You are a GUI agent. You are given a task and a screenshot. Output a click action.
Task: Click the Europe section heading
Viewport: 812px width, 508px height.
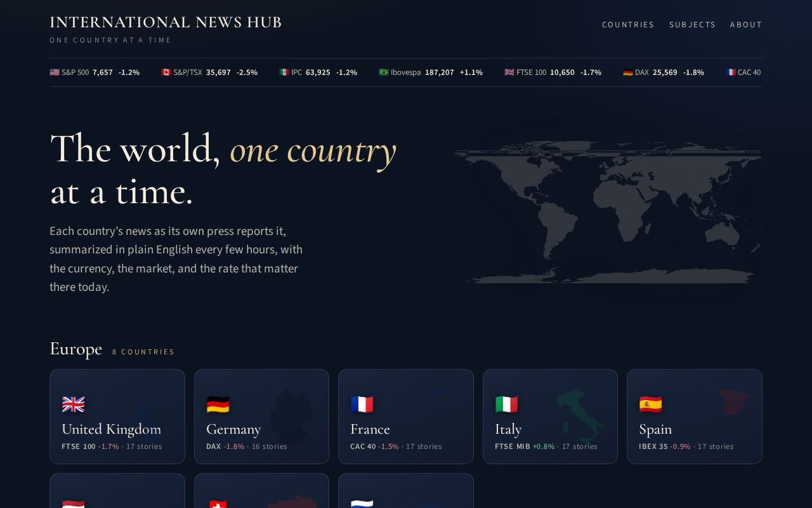click(75, 349)
